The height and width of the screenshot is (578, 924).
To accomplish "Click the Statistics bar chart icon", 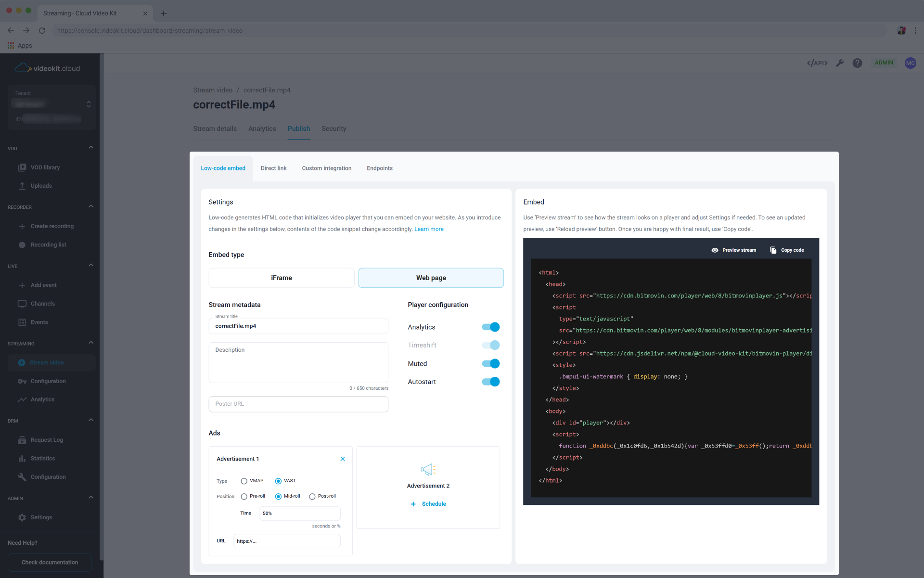I will pyautogui.click(x=22, y=459).
